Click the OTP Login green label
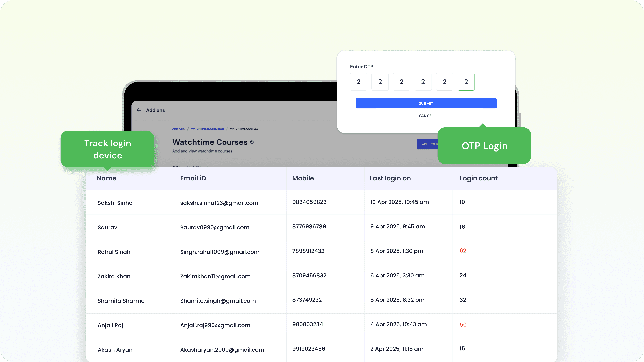The width and height of the screenshot is (644, 362). (484, 146)
